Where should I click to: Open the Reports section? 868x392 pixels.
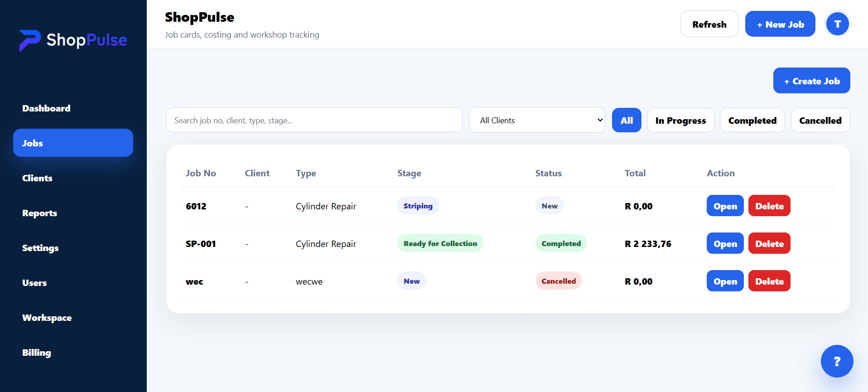39,213
